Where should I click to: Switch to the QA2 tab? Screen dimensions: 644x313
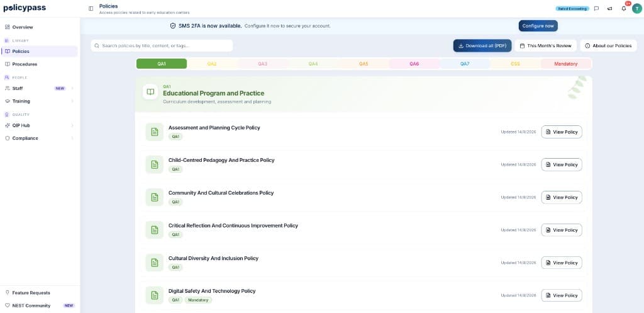pos(212,64)
